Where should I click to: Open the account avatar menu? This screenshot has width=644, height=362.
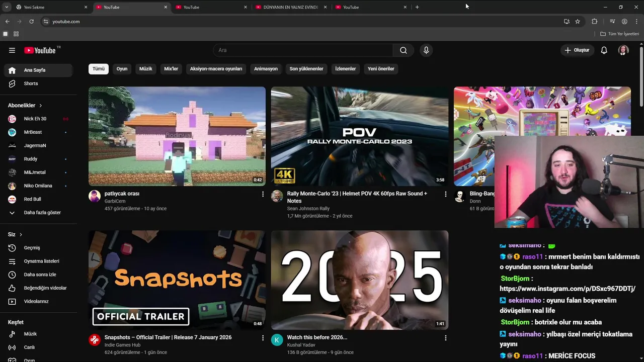pos(623,50)
